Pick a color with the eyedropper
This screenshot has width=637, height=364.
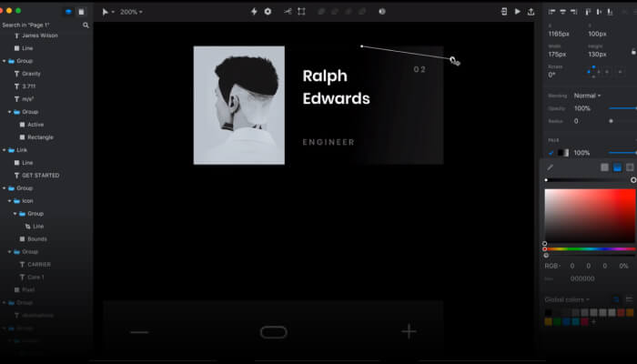tap(550, 167)
